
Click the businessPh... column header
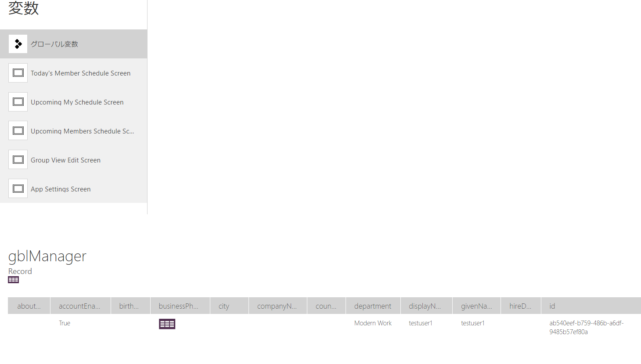coord(180,306)
